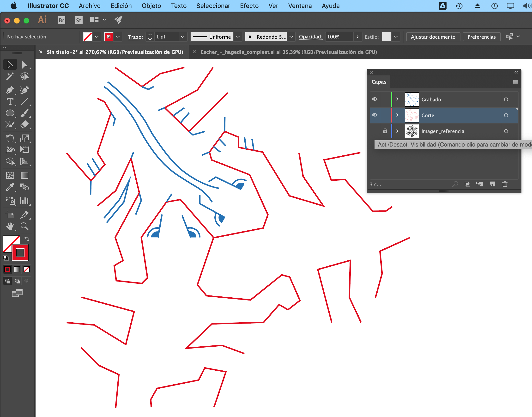532x417 pixels.
Task: Create new layer in Capas panel
Action: [492, 184]
